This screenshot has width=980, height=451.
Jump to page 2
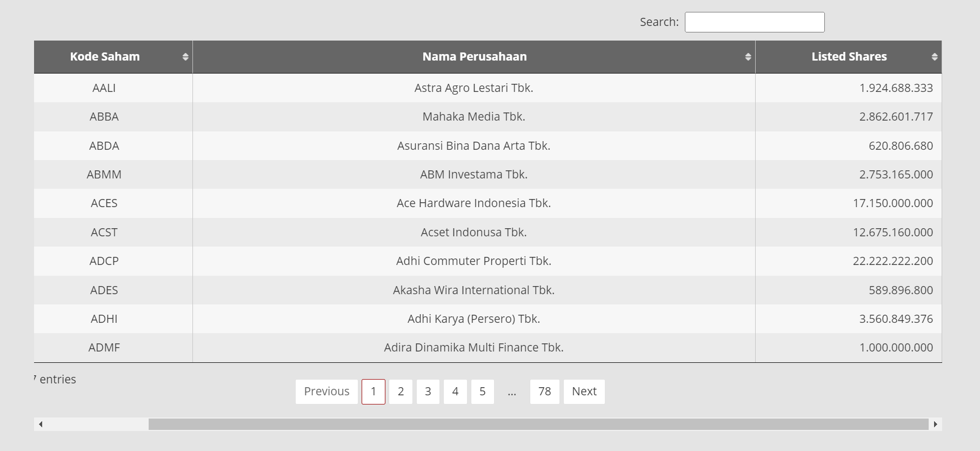point(401,392)
